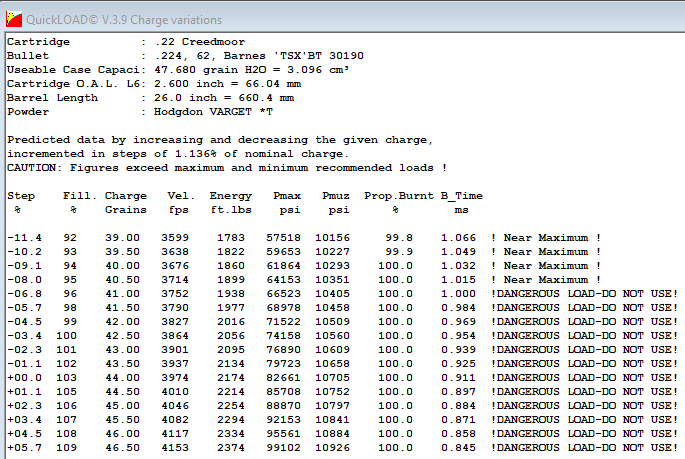Screen dimensions: 685x459
Task: Click the charge value 41.50
Action: point(122,307)
